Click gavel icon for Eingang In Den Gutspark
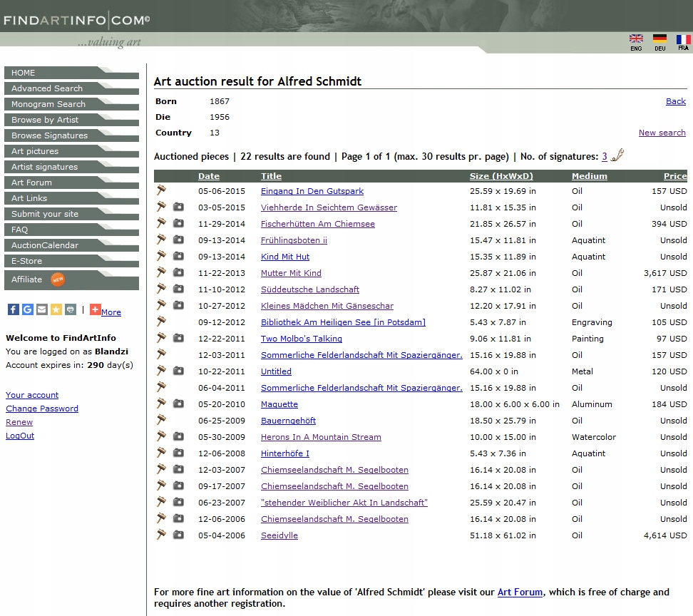The height and width of the screenshot is (616, 693). [161, 190]
